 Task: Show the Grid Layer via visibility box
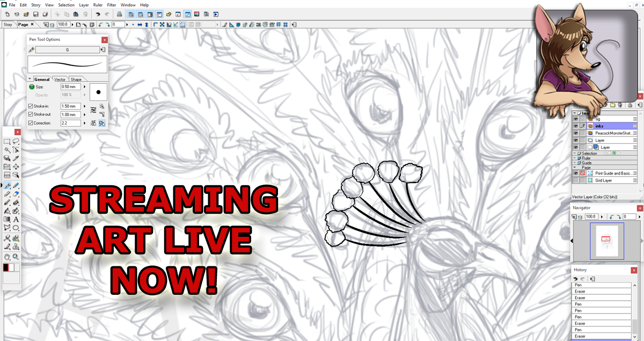coord(576,180)
